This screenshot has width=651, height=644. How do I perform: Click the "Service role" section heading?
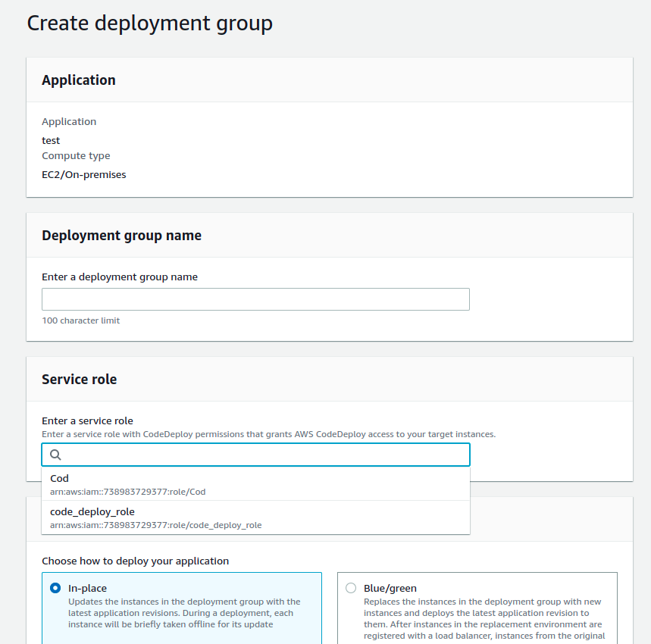click(x=79, y=380)
